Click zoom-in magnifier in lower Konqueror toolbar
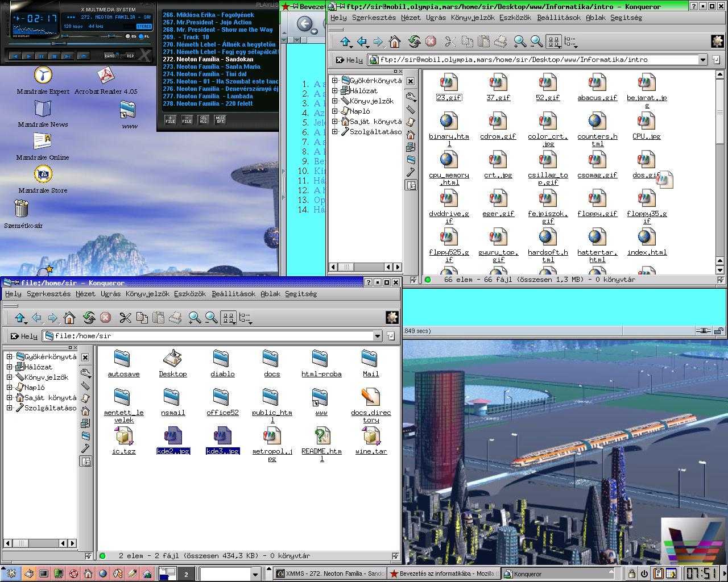Image resolution: width=728 pixels, height=582 pixels. (195, 318)
